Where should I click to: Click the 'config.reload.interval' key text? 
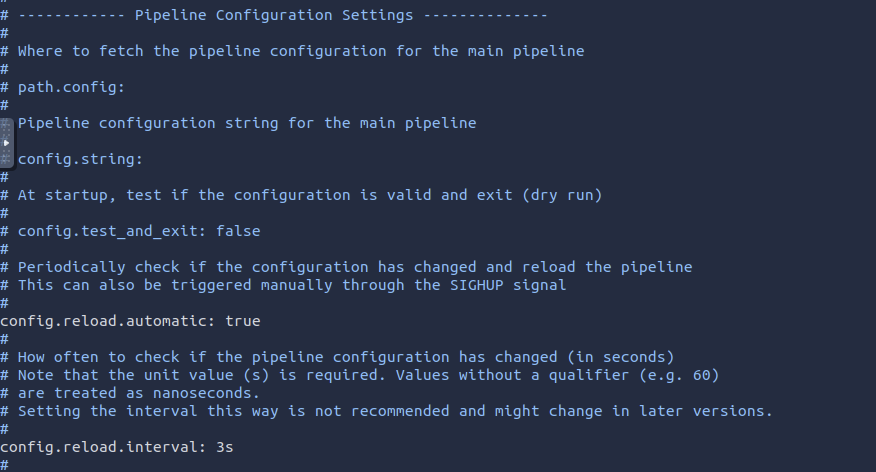coord(100,447)
